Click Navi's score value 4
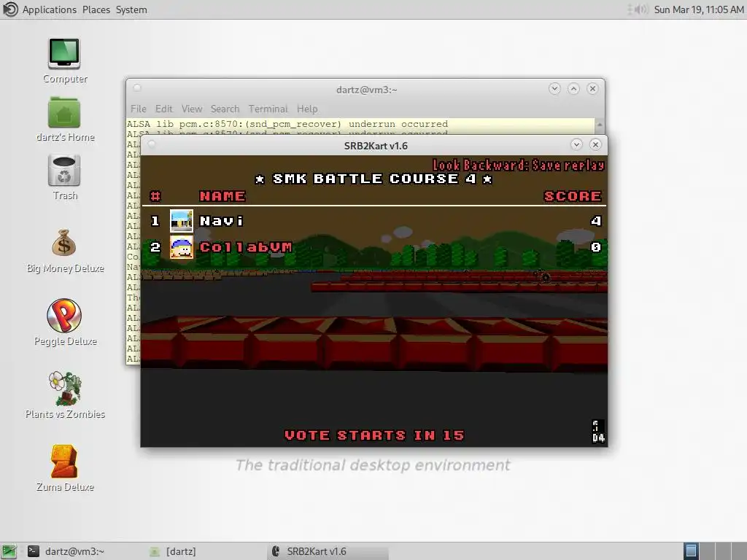747x560 pixels. 596,221
